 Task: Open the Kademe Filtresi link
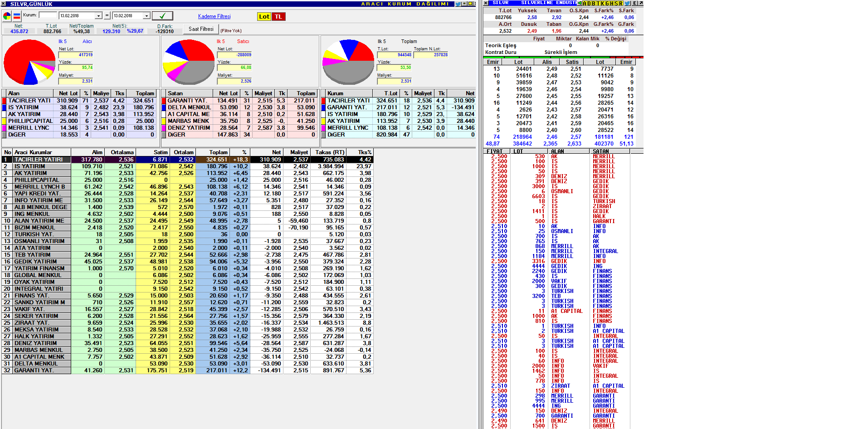[215, 16]
